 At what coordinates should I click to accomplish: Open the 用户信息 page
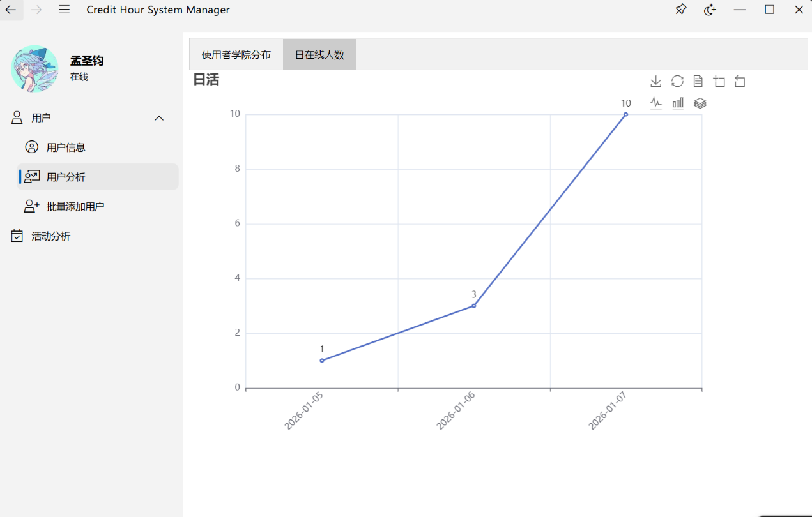(x=65, y=147)
